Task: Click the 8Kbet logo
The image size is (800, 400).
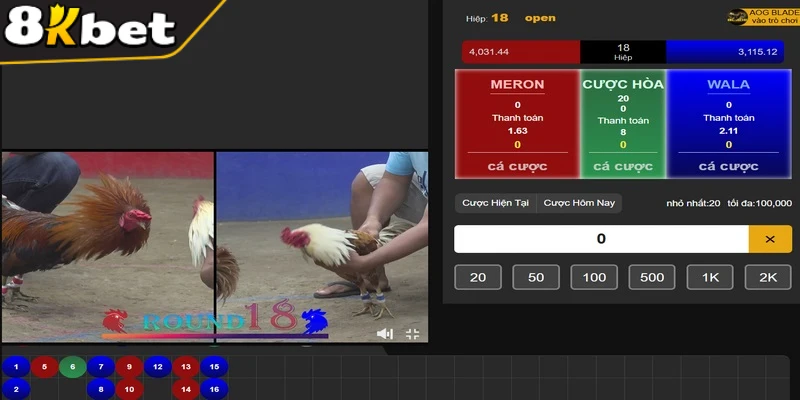Action: pos(90,28)
